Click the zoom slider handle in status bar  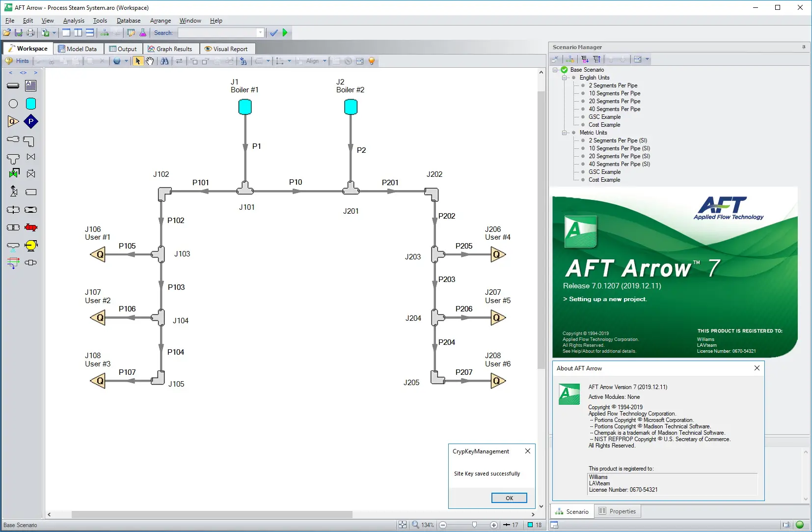point(474,525)
